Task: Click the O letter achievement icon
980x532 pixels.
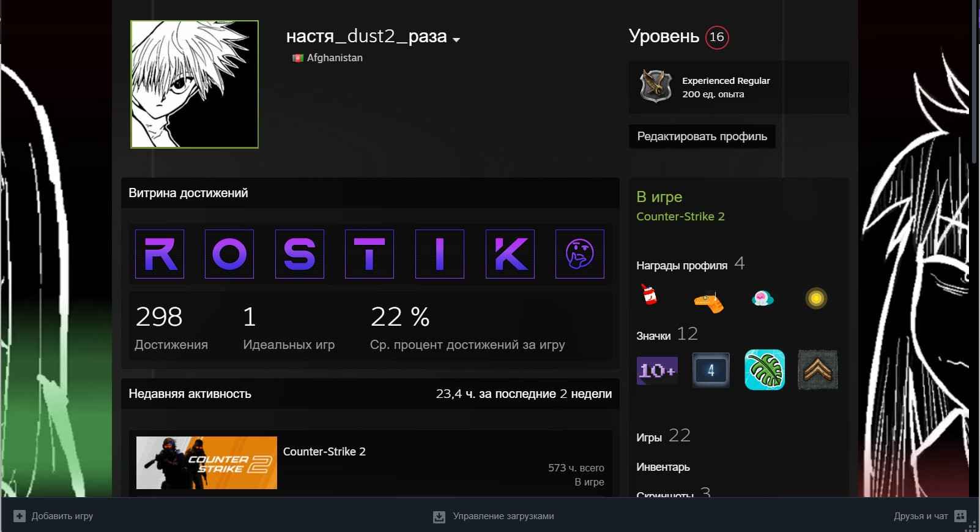Action: 229,254
